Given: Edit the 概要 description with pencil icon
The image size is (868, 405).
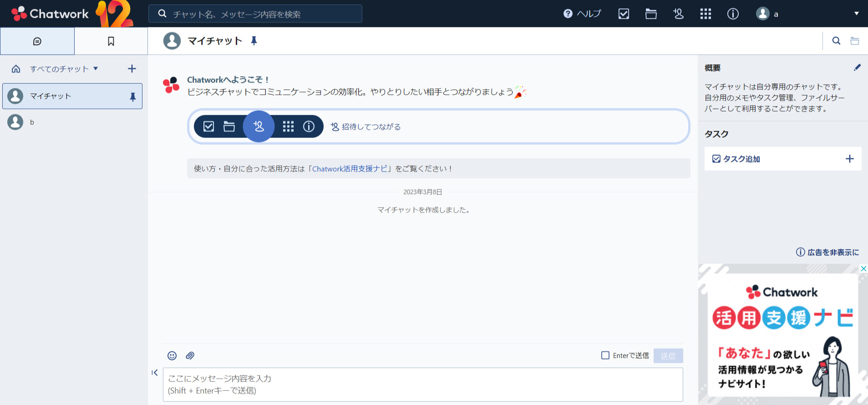Looking at the screenshot, I should click(x=857, y=67).
